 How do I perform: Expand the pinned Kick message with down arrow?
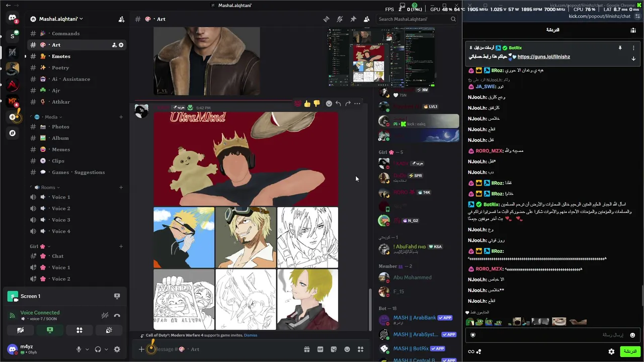[x=633, y=59]
